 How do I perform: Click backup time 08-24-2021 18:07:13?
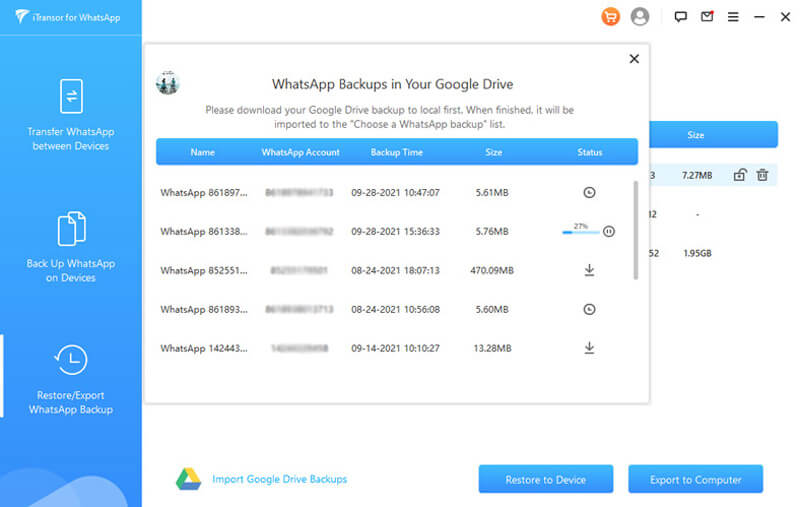pyautogui.click(x=395, y=270)
